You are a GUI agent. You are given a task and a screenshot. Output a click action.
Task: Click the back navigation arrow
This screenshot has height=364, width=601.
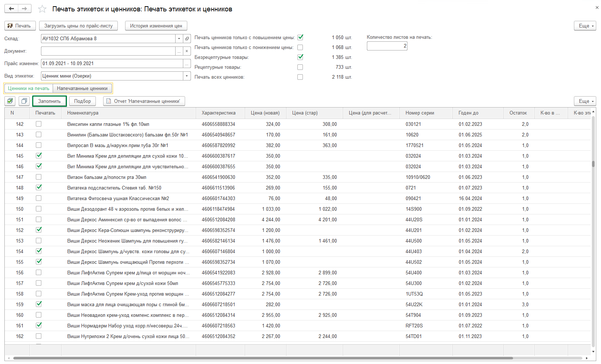(x=11, y=9)
